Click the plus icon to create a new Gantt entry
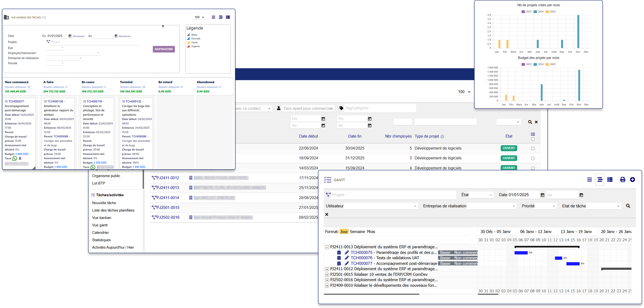The image size is (644, 308). [x=633, y=180]
